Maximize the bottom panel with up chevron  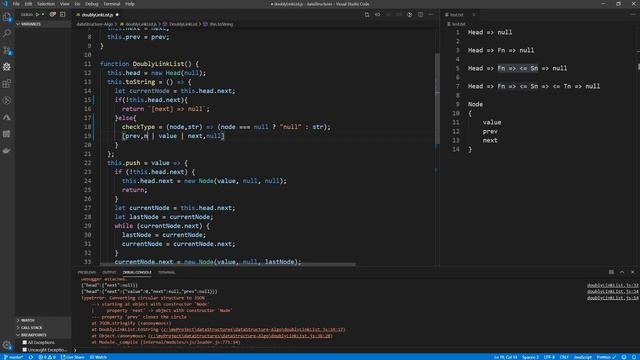click(x=622, y=272)
